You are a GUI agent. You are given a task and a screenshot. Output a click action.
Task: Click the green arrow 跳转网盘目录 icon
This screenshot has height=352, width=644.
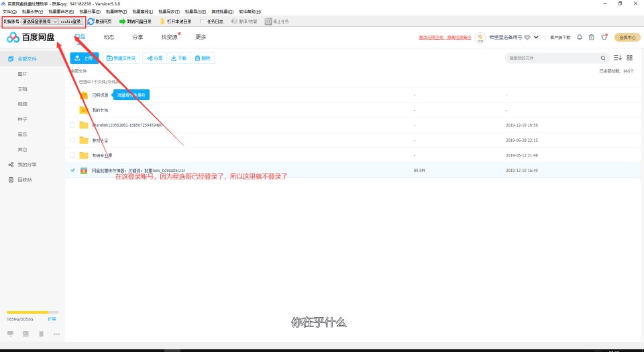click(122, 21)
